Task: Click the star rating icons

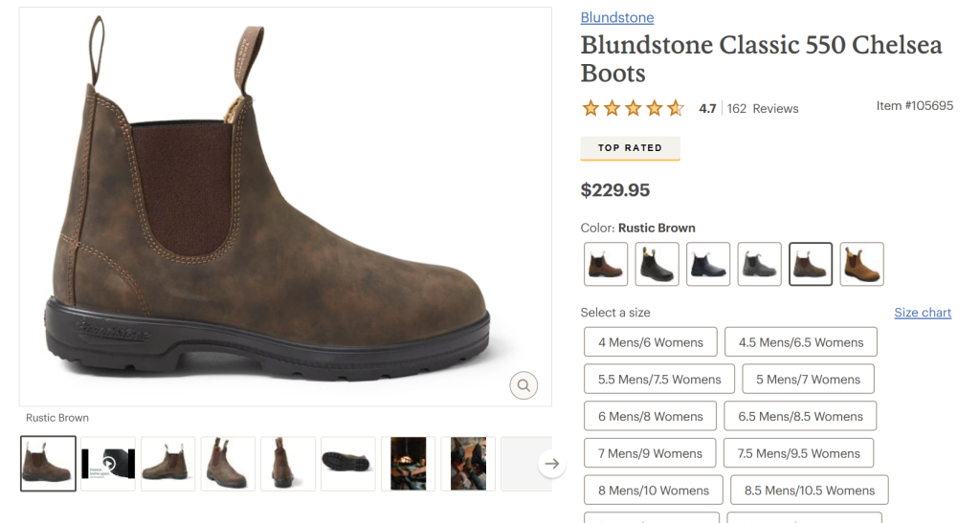Action: point(633,108)
